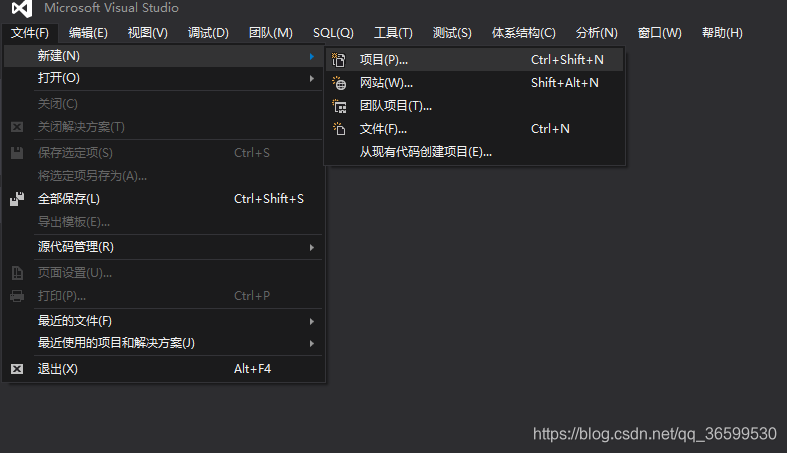Select 导出模板(E)... menu entry

163,222
